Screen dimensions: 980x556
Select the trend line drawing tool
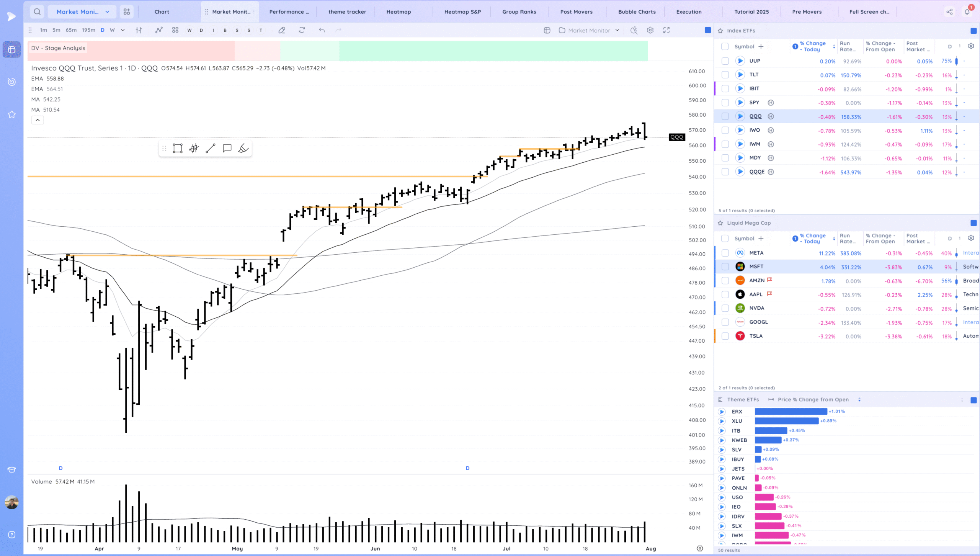click(210, 148)
